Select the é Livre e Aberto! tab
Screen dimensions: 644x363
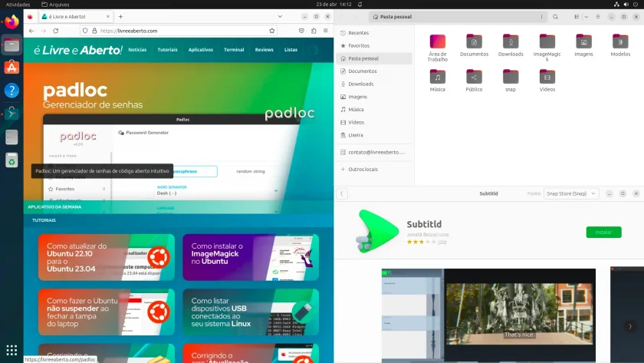[76, 17]
